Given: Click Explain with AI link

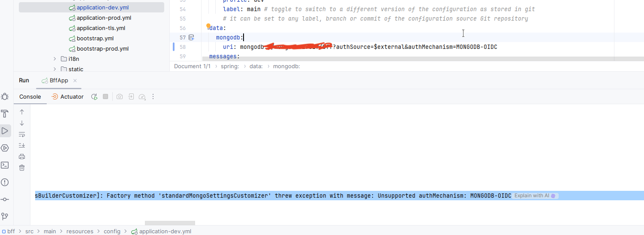Looking at the screenshot, I should tap(535, 196).
